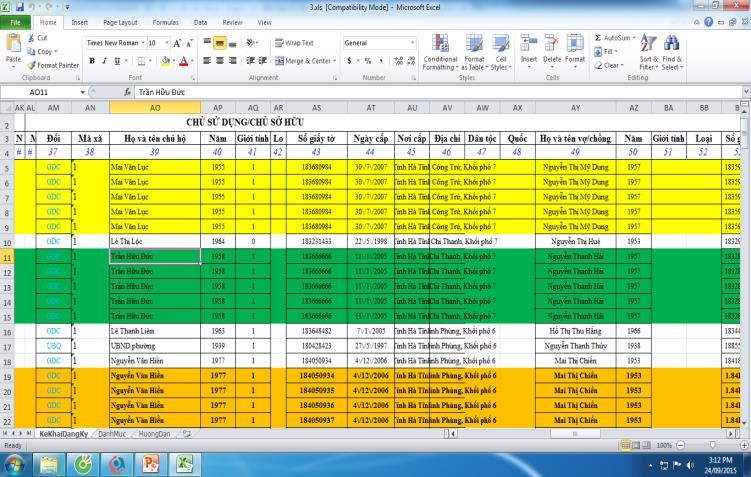
Task: Open Conditional Formatting menu
Action: [440, 50]
